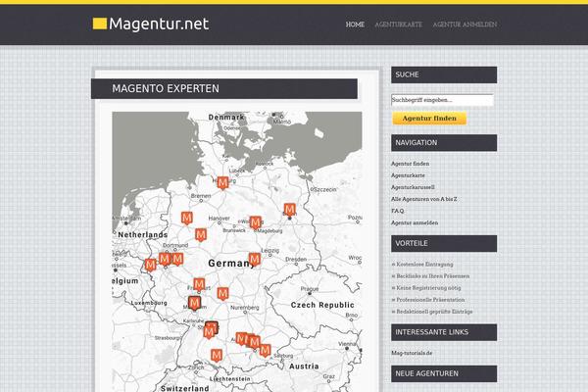Open the M marker near Salzburg
The width and height of the screenshot is (588, 392).
[x=266, y=351]
